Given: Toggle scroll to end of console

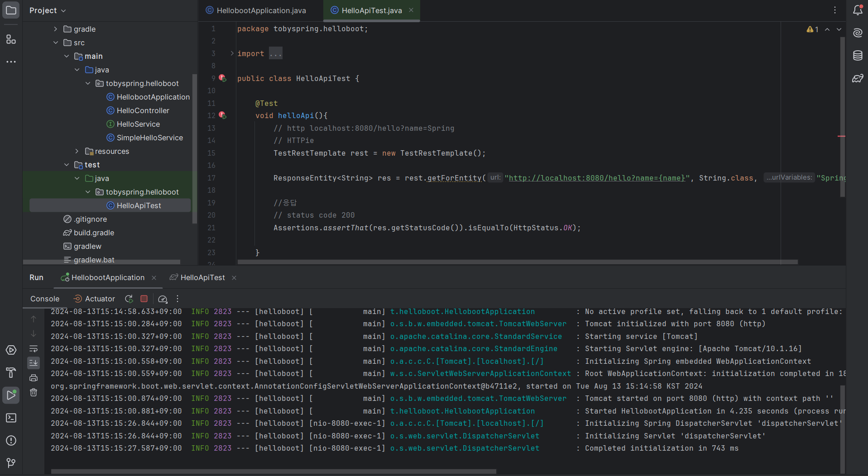Looking at the screenshot, I should pos(34,363).
